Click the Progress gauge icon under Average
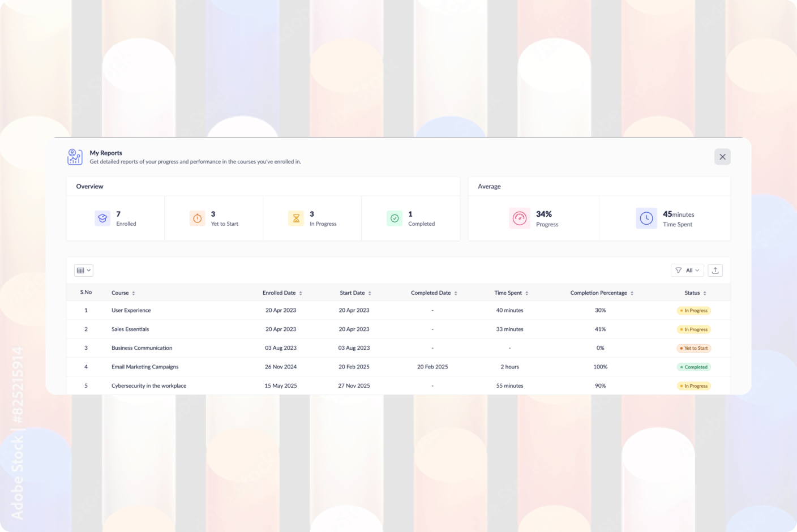Image resolution: width=797 pixels, height=532 pixels. click(519, 218)
